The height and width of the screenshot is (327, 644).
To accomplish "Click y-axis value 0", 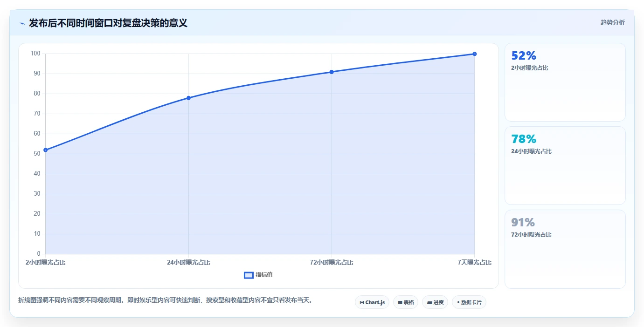I will pyautogui.click(x=39, y=254).
